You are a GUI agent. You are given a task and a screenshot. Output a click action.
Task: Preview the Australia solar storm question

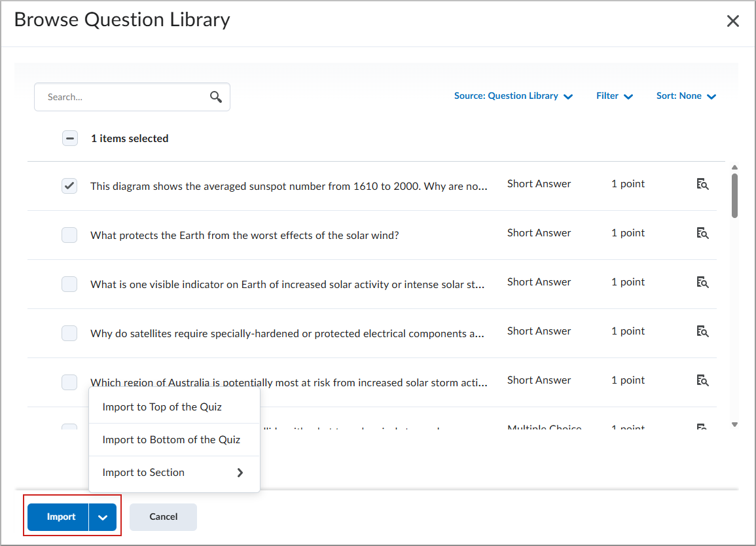coord(702,380)
